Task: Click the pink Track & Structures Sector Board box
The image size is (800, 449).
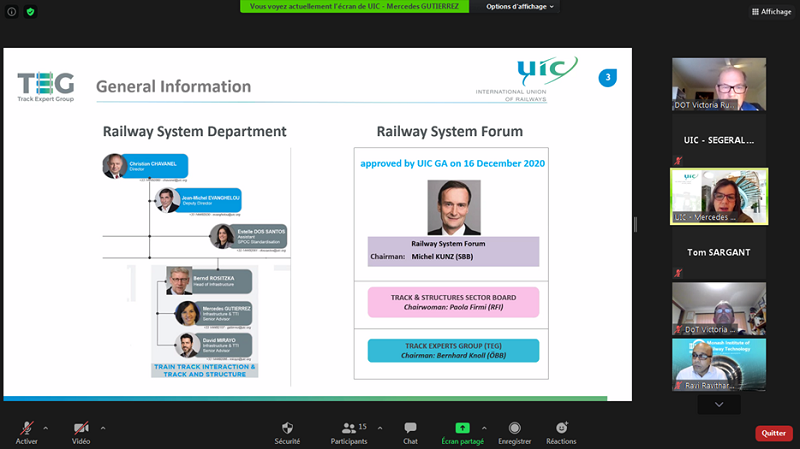Action: click(453, 302)
